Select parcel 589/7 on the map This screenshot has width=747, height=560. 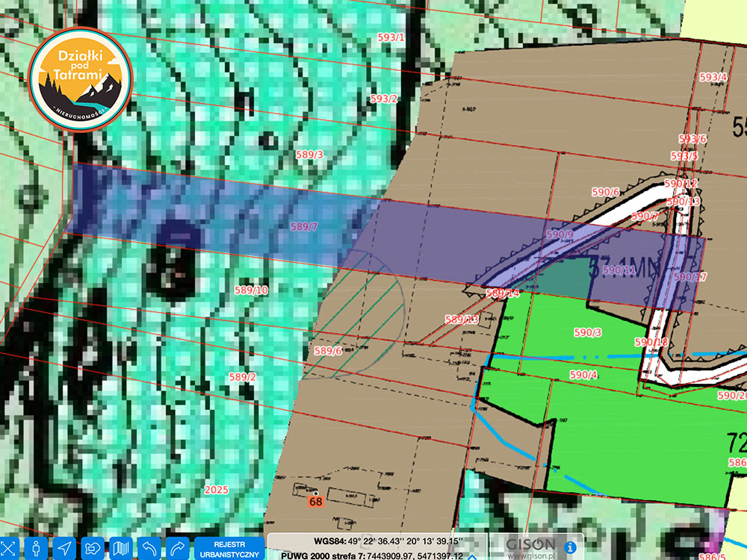coord(304,226)
